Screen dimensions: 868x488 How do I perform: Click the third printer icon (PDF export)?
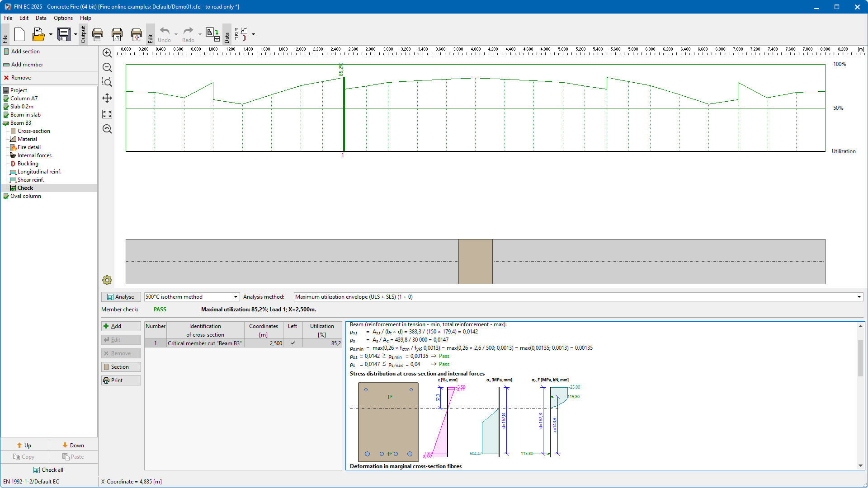coord(136,34)
